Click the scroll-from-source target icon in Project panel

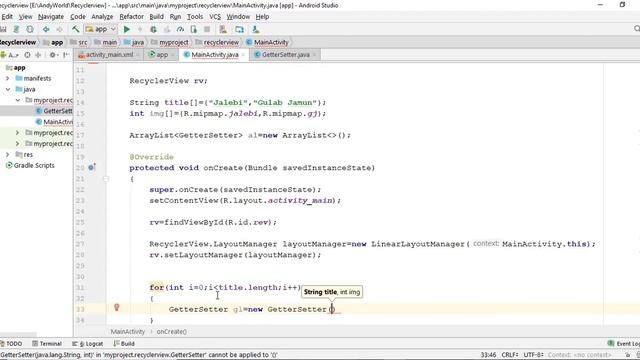[x=27, y=55]
